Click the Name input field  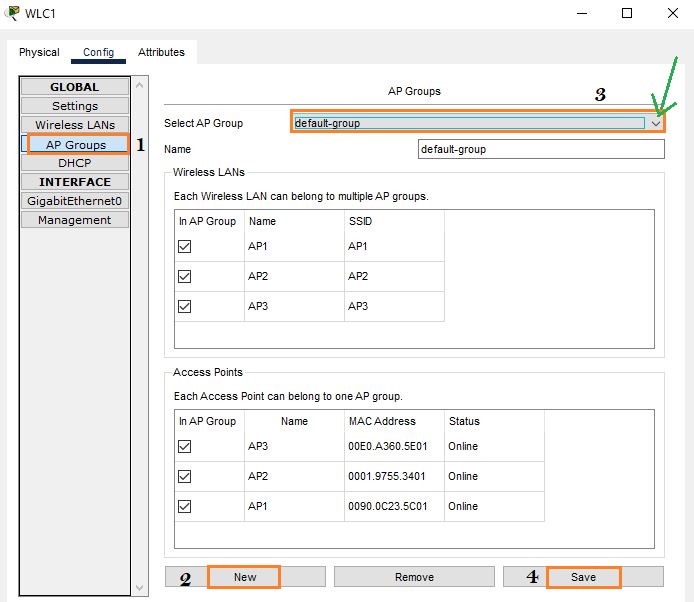[x=540, y=149]
